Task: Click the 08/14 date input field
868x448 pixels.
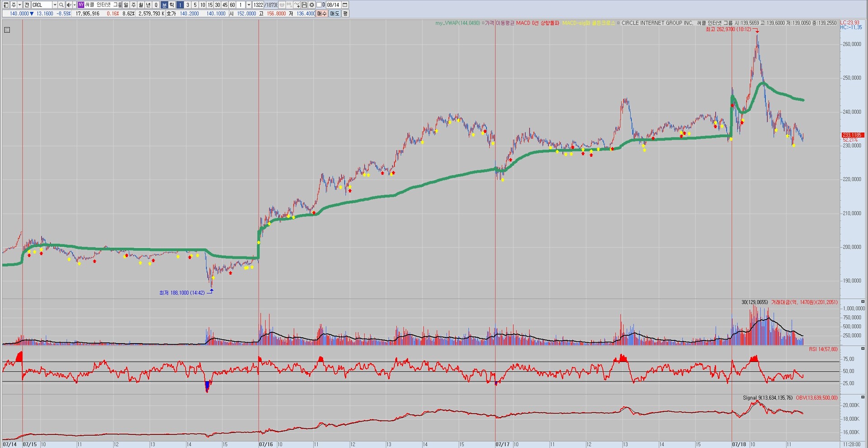Action: point(333,5)
